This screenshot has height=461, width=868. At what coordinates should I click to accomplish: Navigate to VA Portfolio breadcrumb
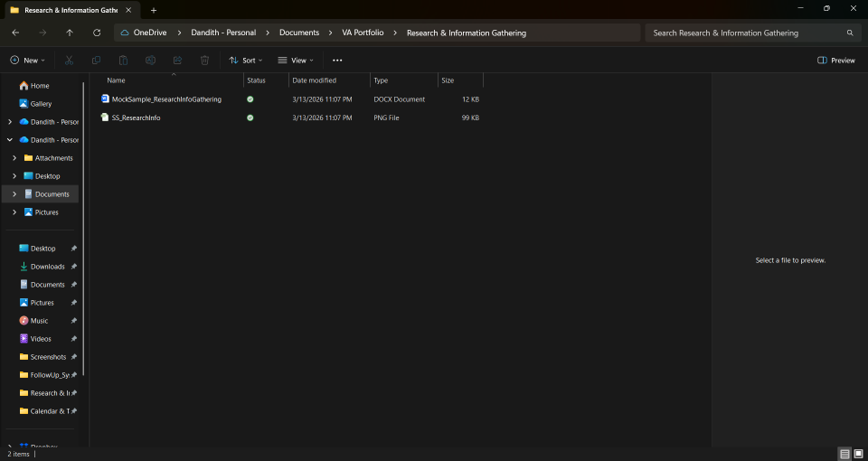click(x=363, y=33)
